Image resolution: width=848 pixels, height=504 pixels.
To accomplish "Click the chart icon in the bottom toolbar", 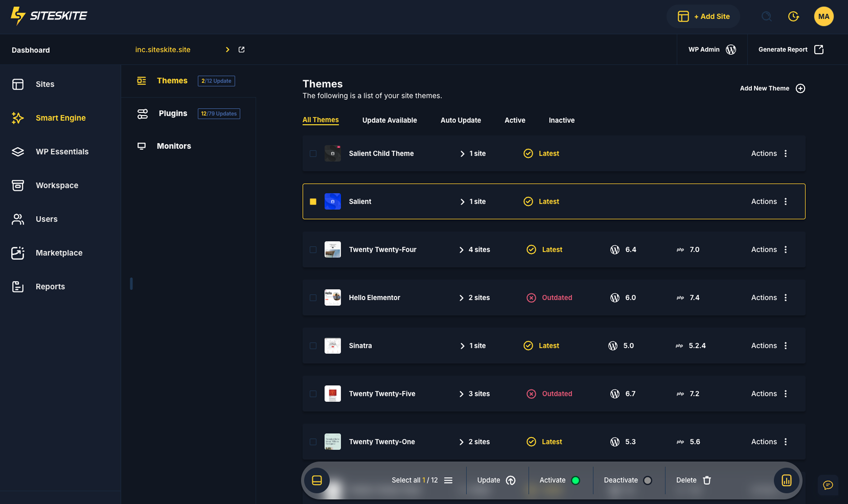I will point(786,480).
